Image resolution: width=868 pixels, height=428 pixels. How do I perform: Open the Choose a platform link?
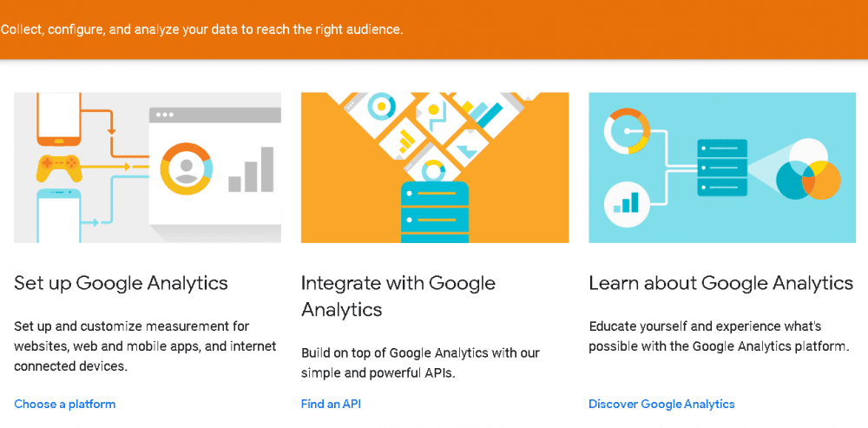(65, 404)
